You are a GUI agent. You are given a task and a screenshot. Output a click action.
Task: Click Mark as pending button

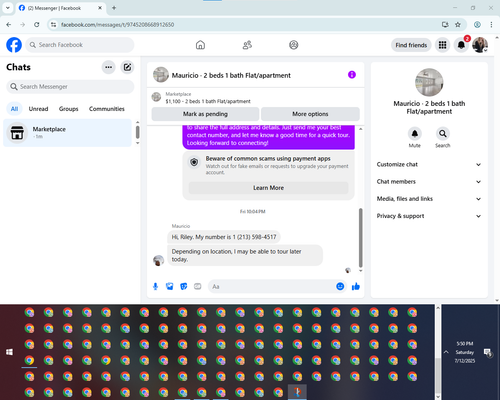(x=205, y=114)
